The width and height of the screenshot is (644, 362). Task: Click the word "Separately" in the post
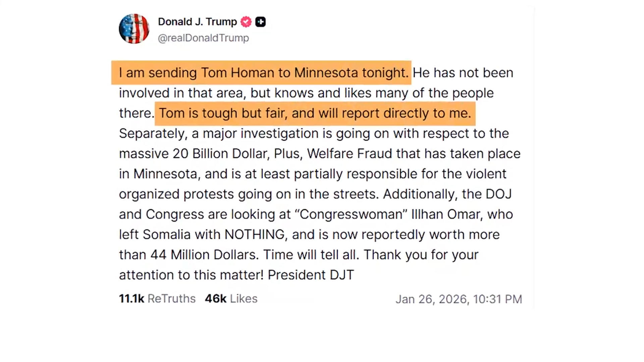pos(153,133)
